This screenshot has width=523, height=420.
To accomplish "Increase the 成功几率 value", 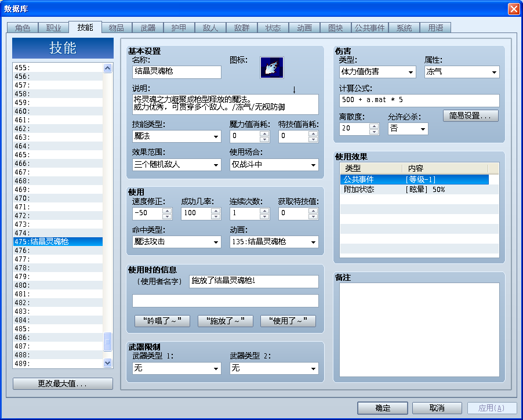I will (216, 211).
